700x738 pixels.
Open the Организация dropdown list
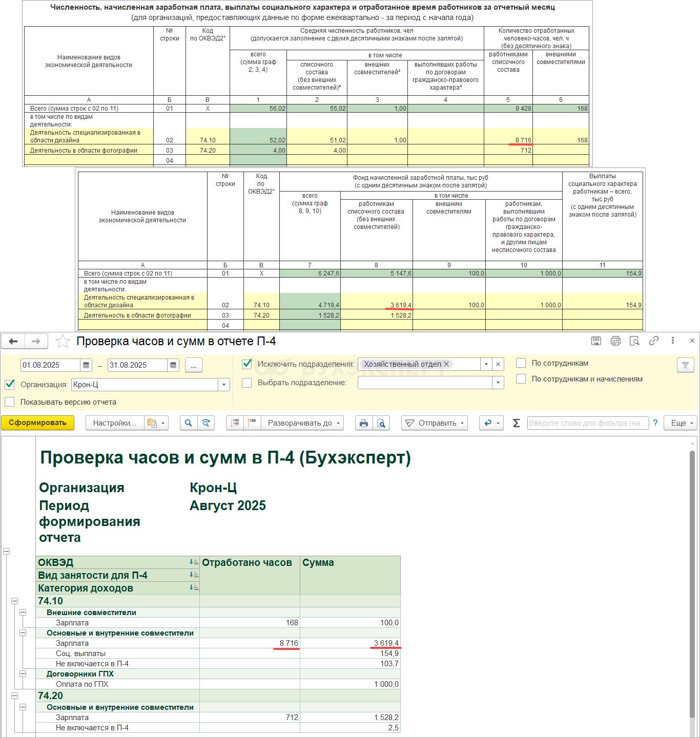point(223,385)
